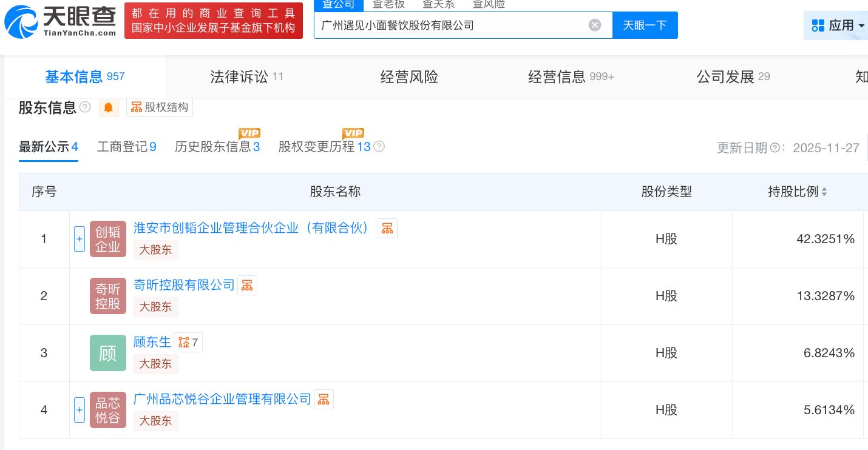
Task: Click the orange bell alert icon
Action: (109, 107)
